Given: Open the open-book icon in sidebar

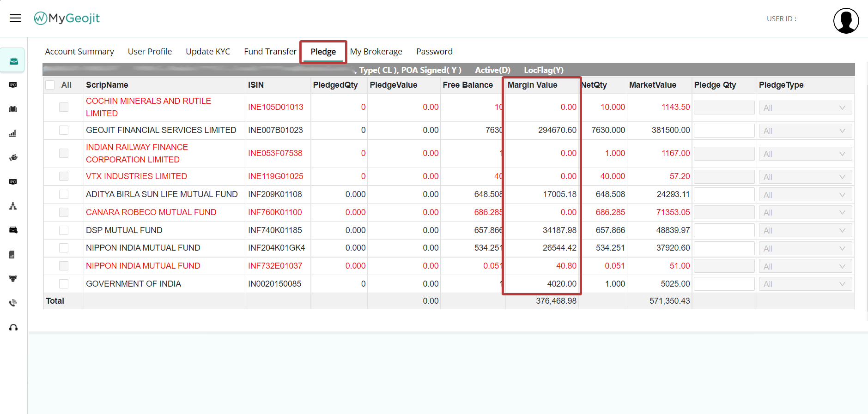Looking at the screenshot, I should 13,109.
